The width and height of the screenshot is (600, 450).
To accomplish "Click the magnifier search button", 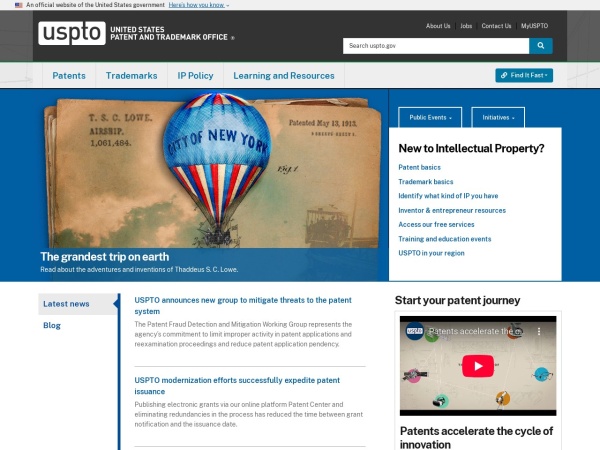I will click(540, 46).
